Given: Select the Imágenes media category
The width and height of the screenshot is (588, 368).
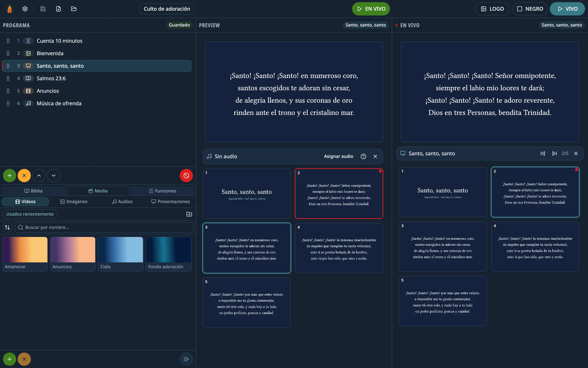Looking at the screenshot, I should pyautogui.click(x=74, y=202).
